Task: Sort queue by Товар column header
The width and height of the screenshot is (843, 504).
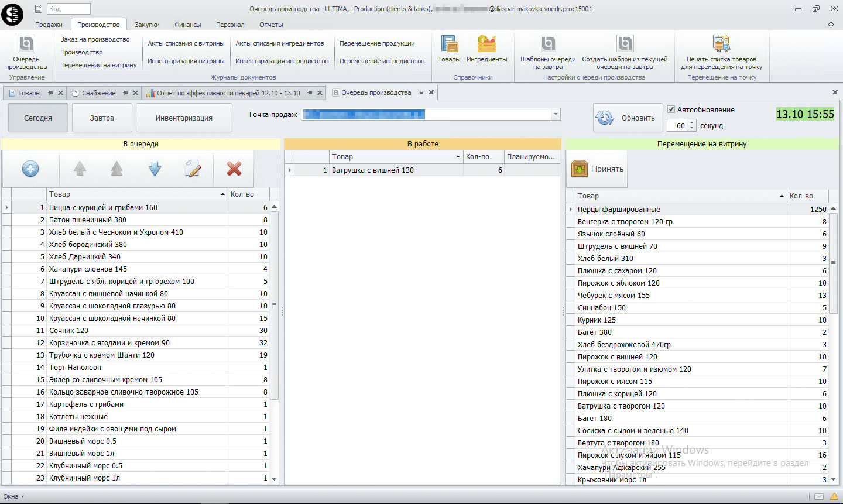Action: click(x=135, y=194)
